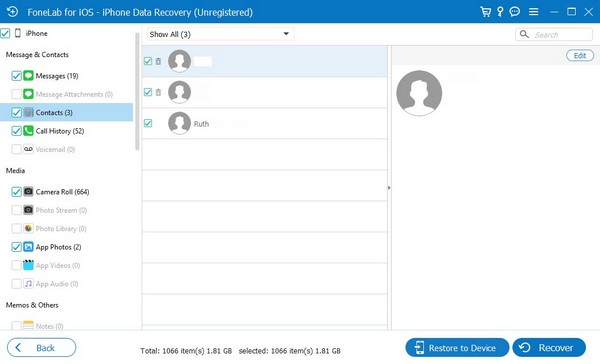Select the Ruth contact row
The height and width of the screenshot is (364, 600).
tap(264, 123)
